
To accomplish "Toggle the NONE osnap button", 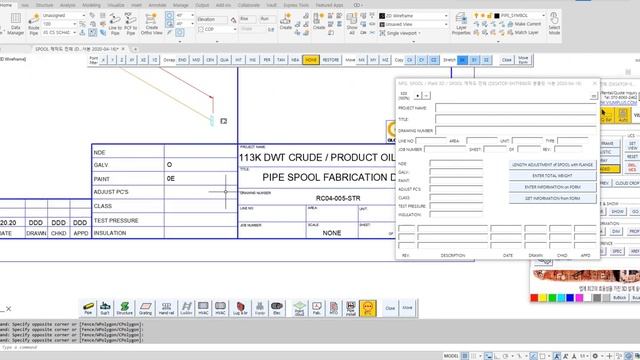I will click(311, 60).
